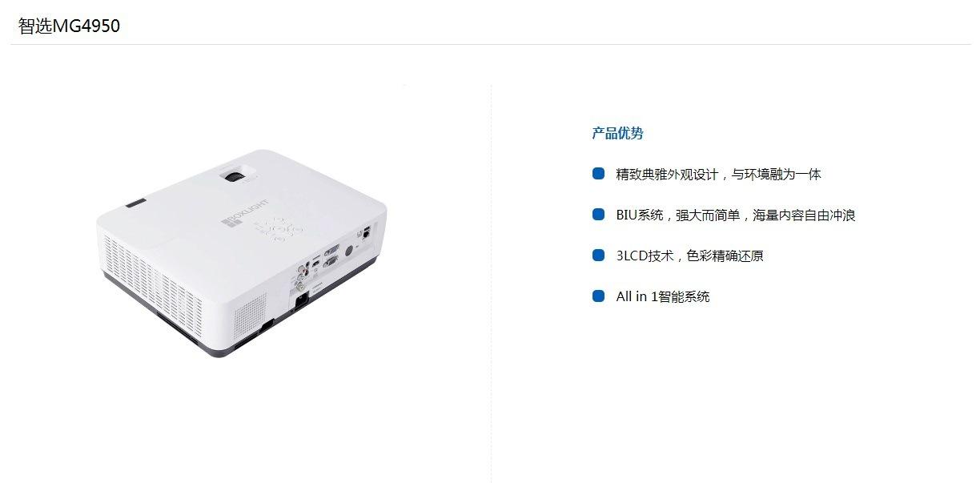Viewport: 980px width, 483px height.
Task: Click the All in 1智能系统 text
Action: [662, 296]
